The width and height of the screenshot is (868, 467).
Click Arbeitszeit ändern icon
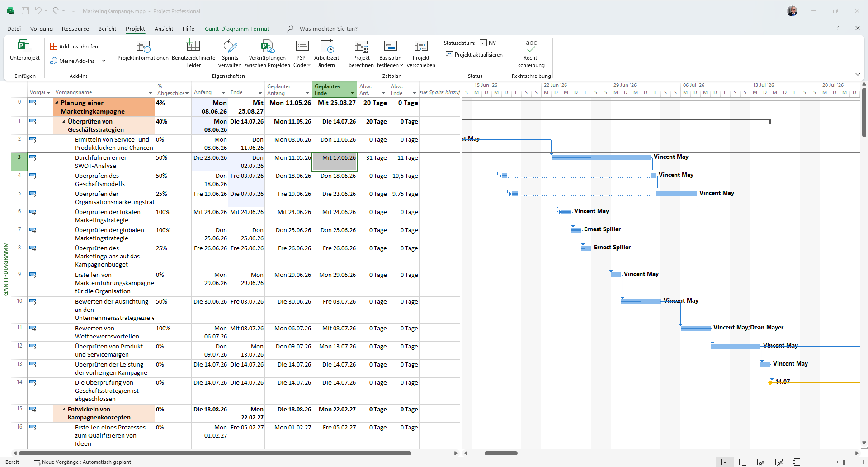click(326, 46)
